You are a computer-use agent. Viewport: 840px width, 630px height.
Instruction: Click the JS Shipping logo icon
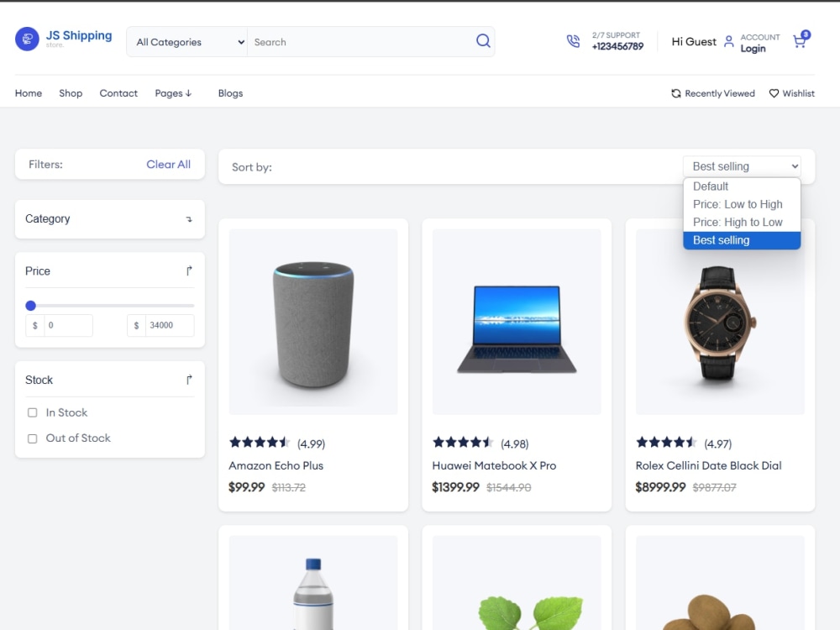[27, 39]
